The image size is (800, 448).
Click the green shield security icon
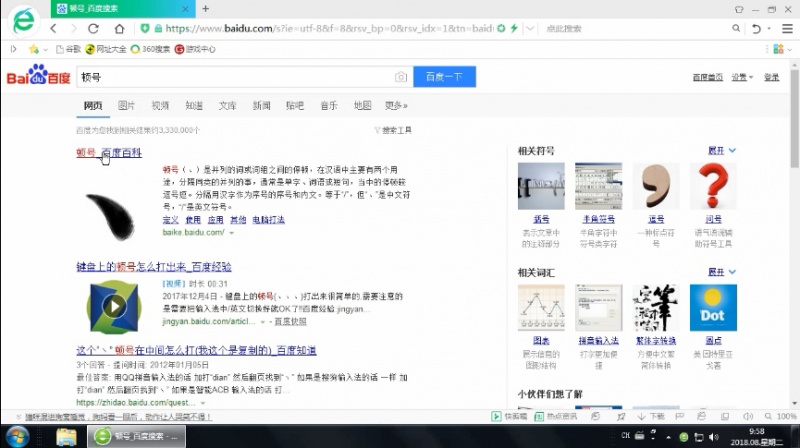145,29
